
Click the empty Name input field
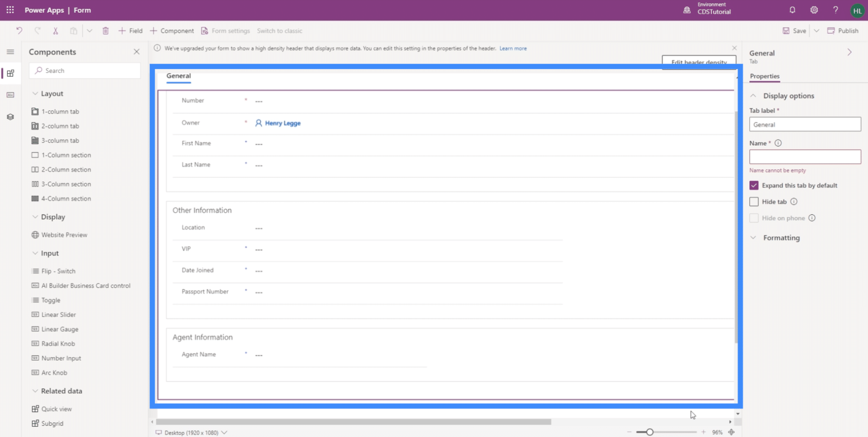pyautogui.click(x=805, y=157)
